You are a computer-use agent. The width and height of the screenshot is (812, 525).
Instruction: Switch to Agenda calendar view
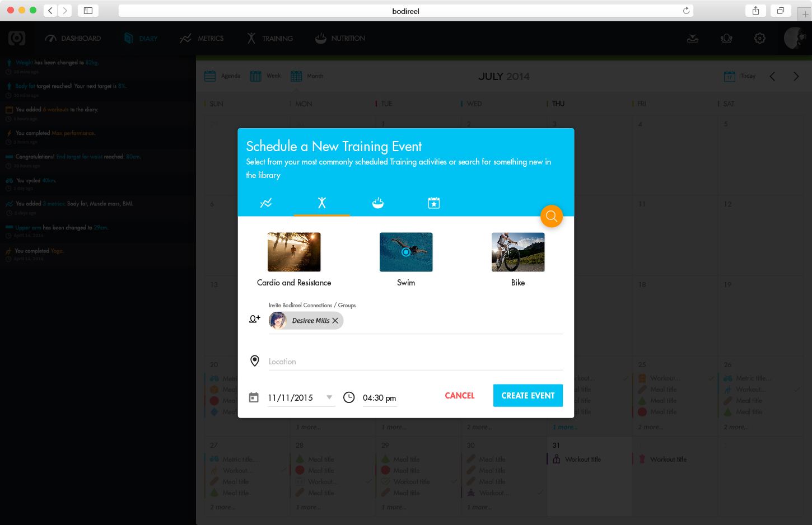tap(222, 76)
